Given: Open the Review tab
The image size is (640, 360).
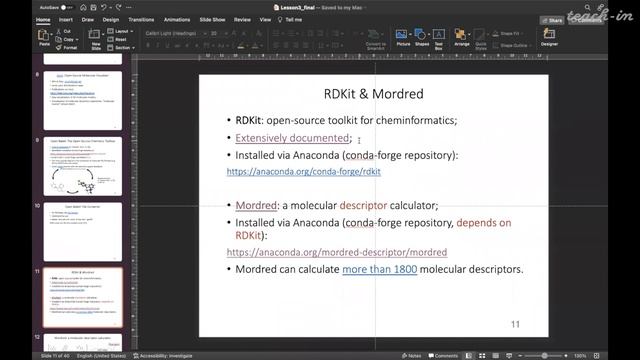Looking at the screenshot, I should (242, 20).
